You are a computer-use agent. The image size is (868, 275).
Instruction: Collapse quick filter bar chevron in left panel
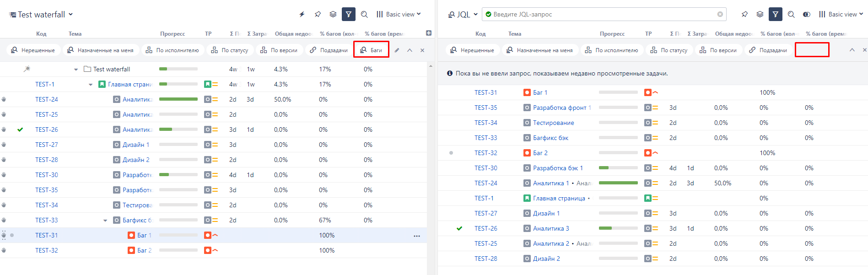tap(410, 50)
